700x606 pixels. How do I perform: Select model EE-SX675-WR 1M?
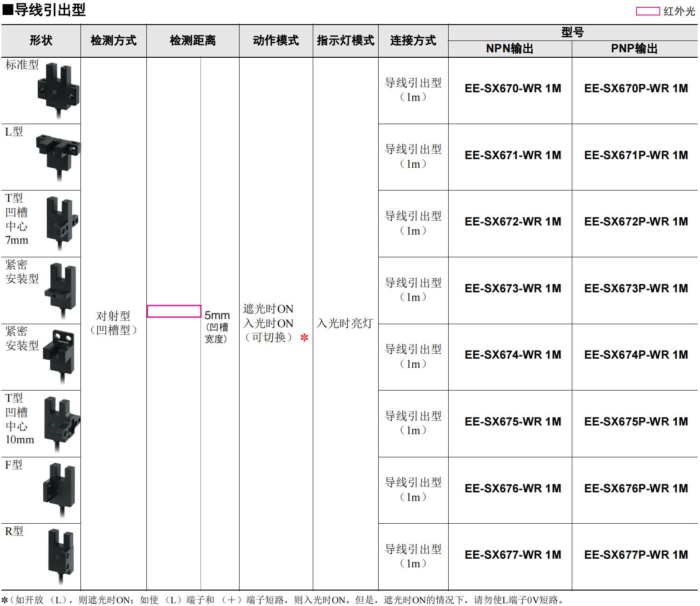pos(513,421)
